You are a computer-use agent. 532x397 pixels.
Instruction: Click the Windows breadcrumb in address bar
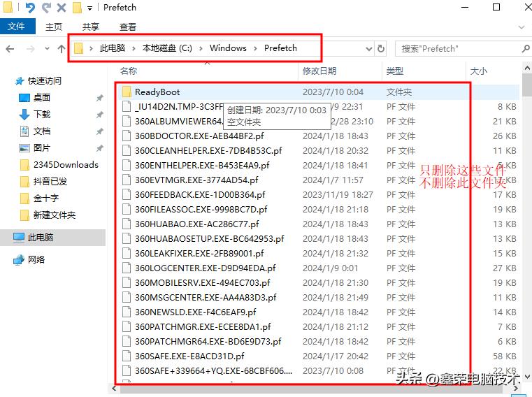(x=228, y=48)
